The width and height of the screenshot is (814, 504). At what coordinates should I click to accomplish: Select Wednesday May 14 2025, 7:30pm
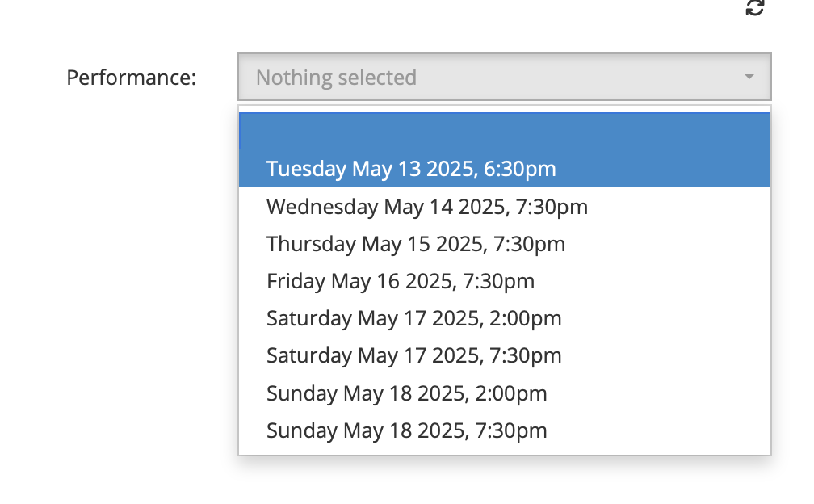427,207
